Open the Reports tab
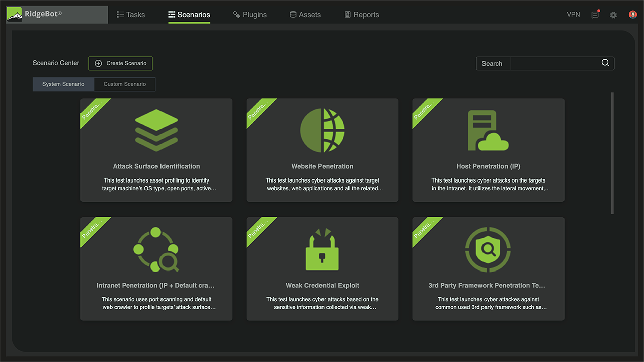This screenshot has width=644, height=362. click(x=361, y=15)
